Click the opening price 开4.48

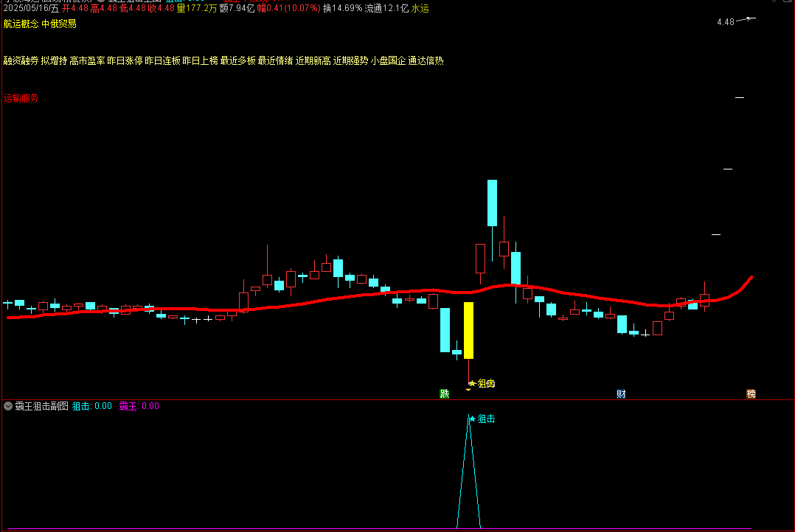[75, 8]
